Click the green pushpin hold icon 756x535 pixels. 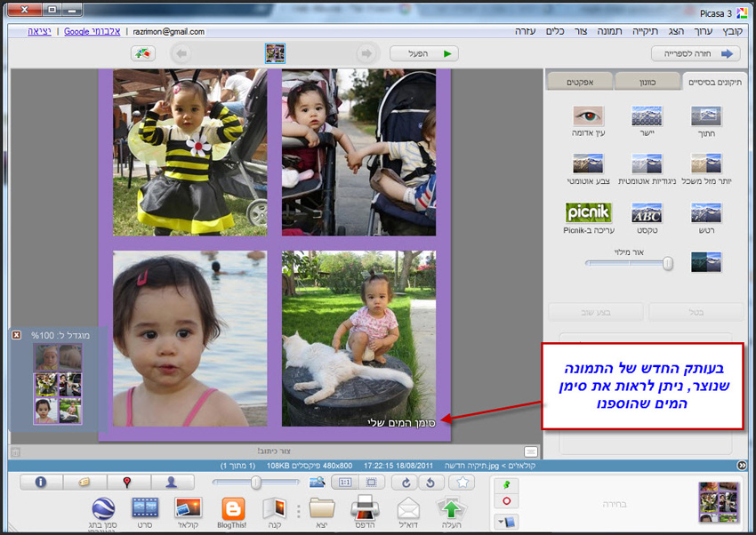(x=506, y=485)
